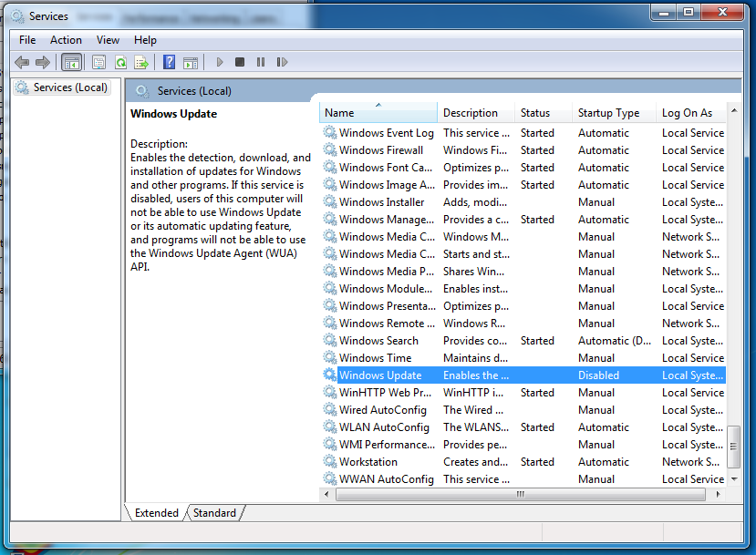Click the gear icon beside Workstation

point(330,461)
